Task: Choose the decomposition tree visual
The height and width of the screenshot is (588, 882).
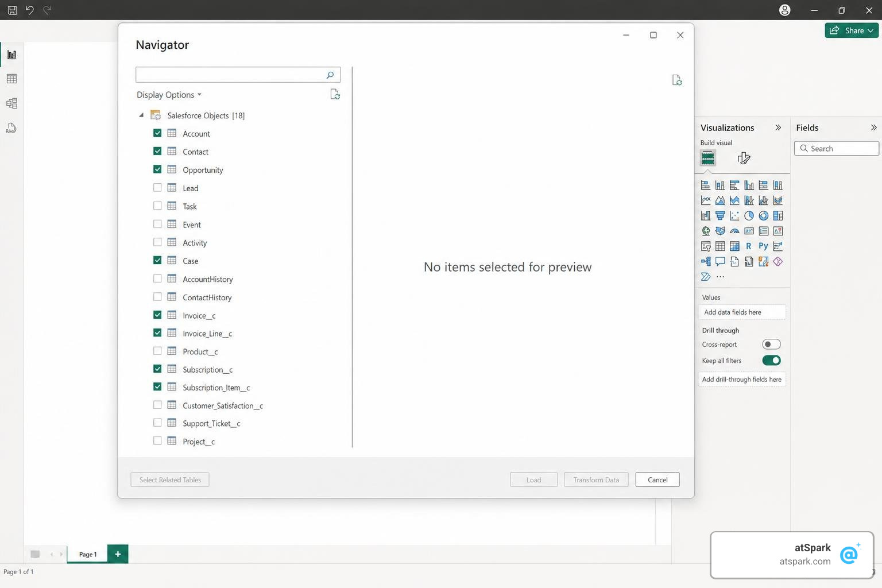Action: pyautogui.click(x=706, y=261)
